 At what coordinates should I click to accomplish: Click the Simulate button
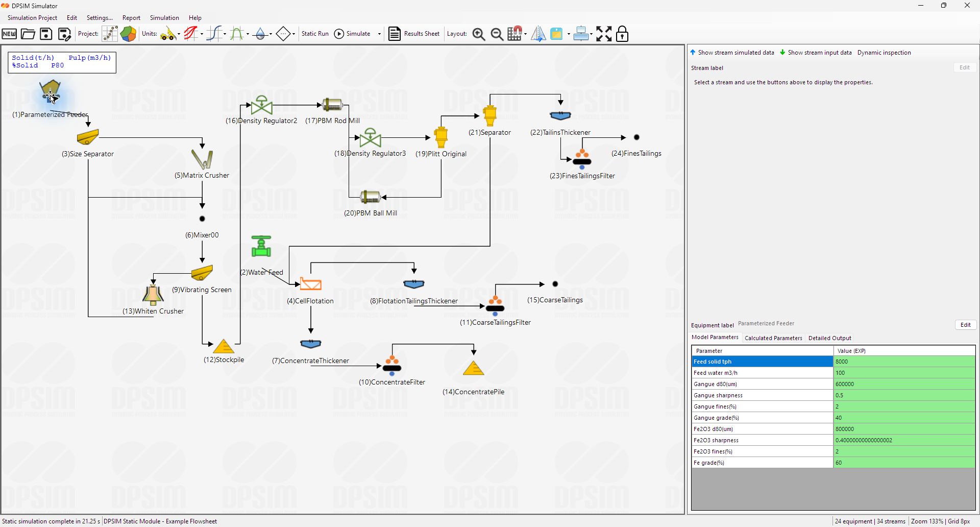pos(352,34)
